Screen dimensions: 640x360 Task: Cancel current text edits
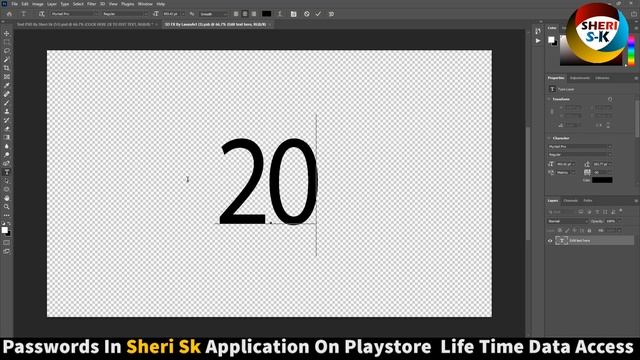tap(307, 14)
